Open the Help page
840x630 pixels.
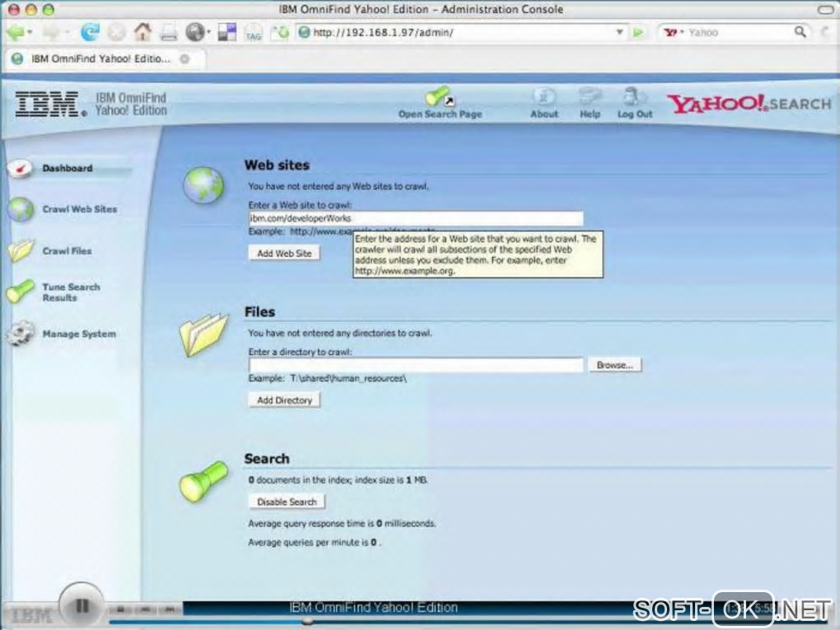[590, 103]
